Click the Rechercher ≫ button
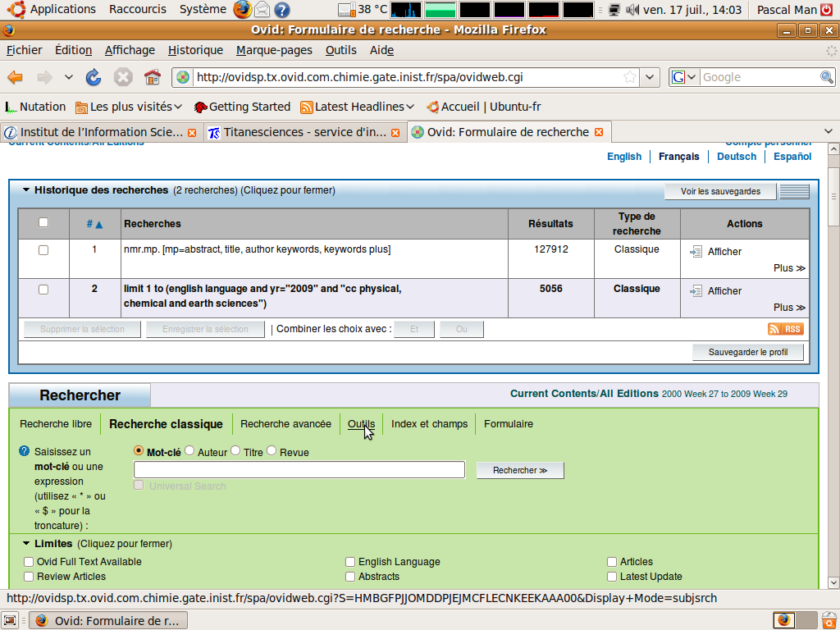 tap(519, 470)
